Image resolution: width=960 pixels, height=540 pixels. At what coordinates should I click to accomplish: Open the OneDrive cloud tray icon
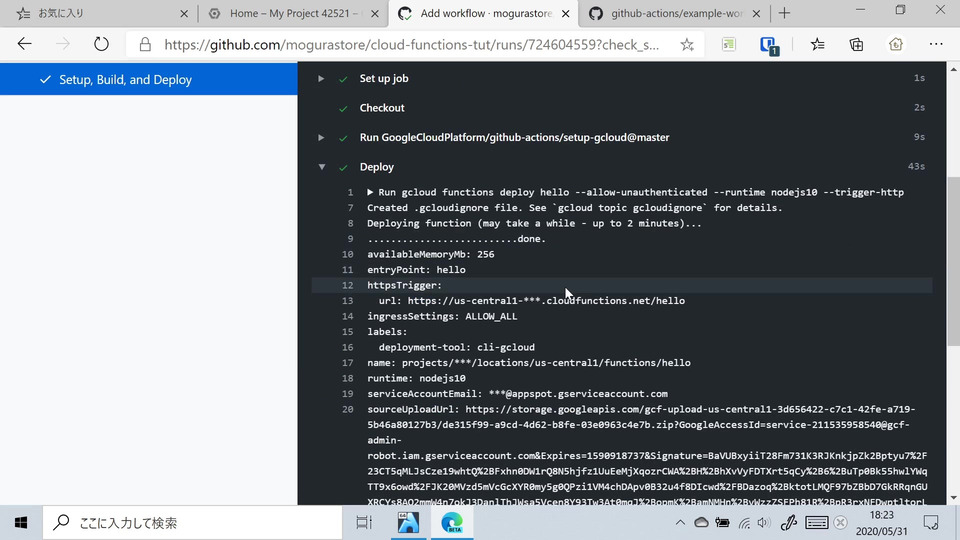pyautogui.click(x=701, y=523)
